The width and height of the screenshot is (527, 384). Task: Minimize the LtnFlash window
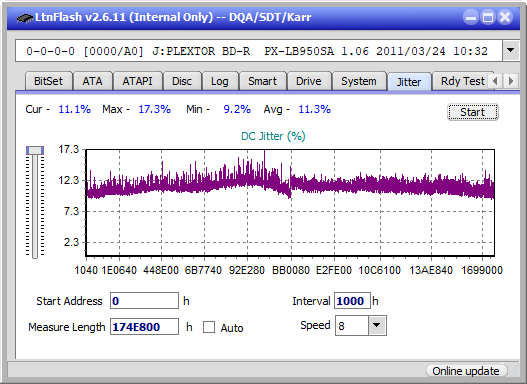click(471, 17)
